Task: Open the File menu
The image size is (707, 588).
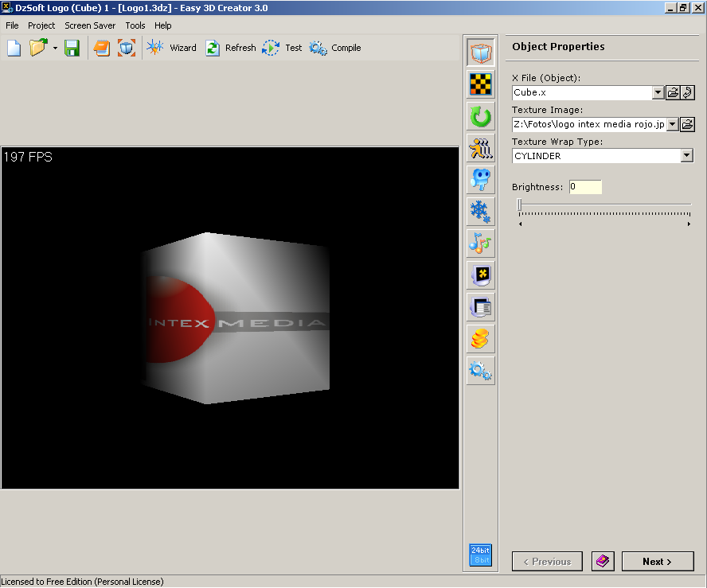Action: point(12,25)
